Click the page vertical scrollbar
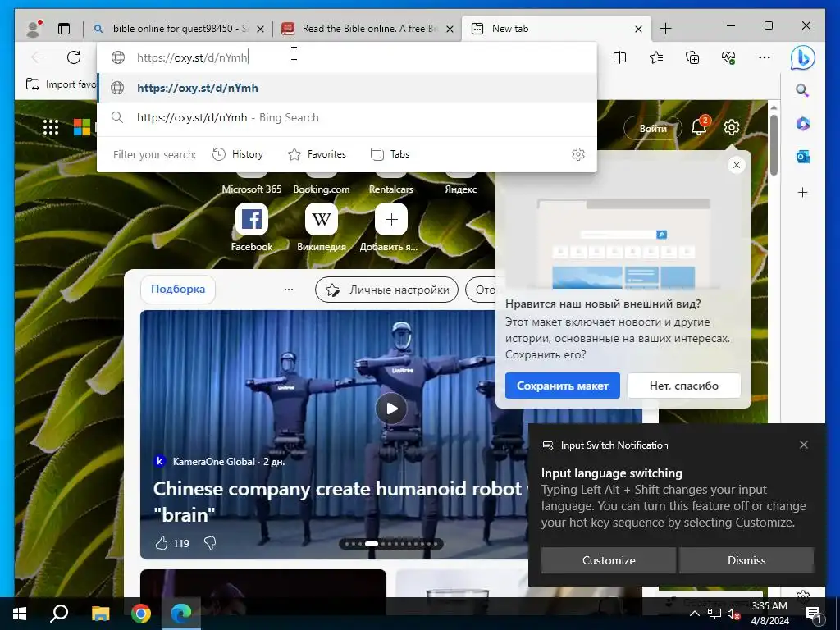The image size is (840, 630). pos(774,144)
